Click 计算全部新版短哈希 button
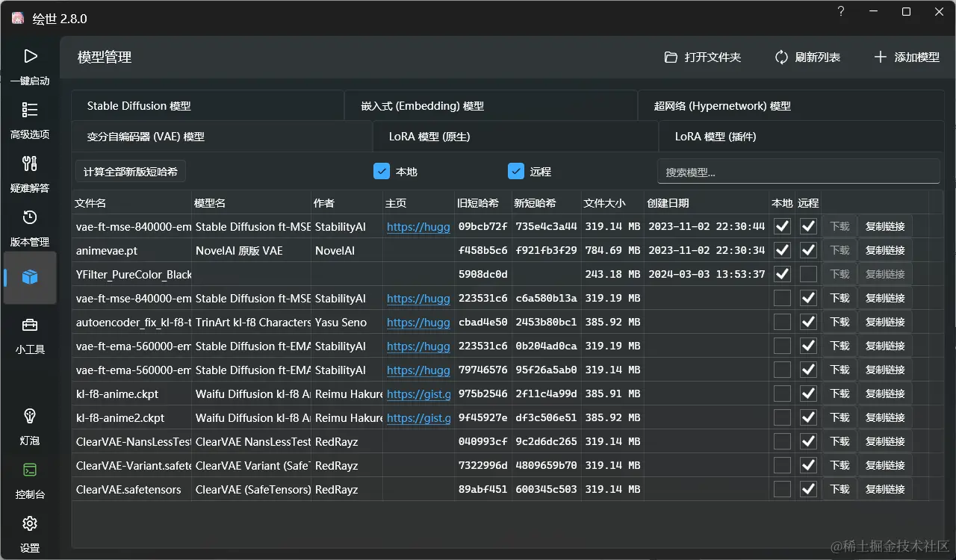The image size is (956, 560). click(131, 172)
